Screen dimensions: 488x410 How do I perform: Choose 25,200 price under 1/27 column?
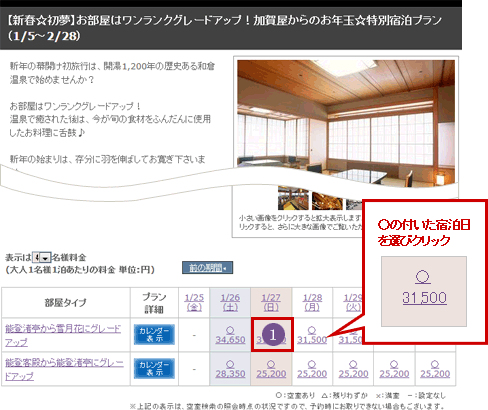(x=271, y=373)
